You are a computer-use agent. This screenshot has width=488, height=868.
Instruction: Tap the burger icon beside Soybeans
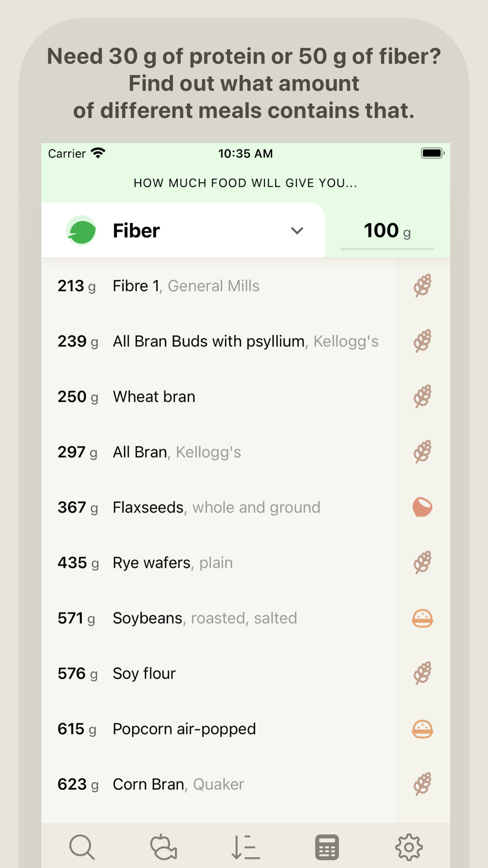click(423, 618)
